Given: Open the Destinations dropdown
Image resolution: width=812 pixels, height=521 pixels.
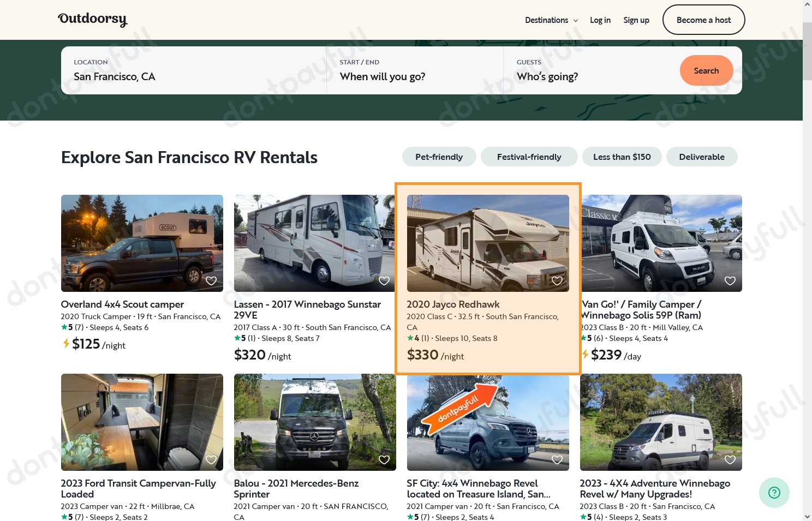Looking at the screenshot, I should pyautogui.click(x=551, y=20).
